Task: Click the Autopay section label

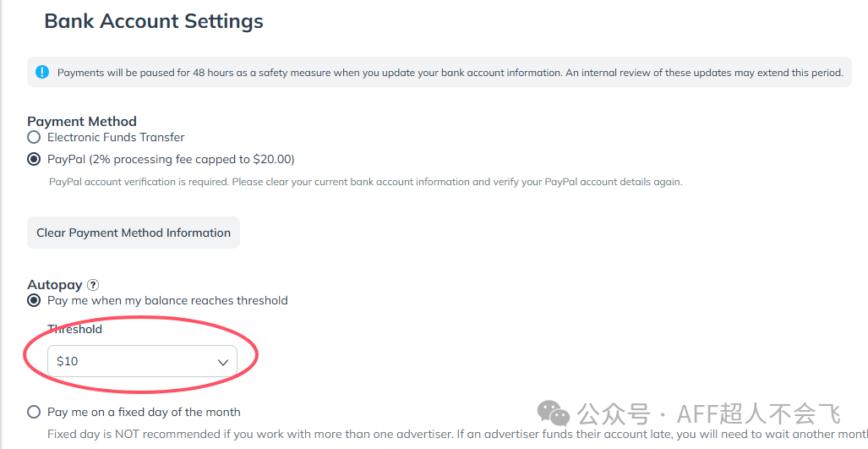Action: click(55, 285)
